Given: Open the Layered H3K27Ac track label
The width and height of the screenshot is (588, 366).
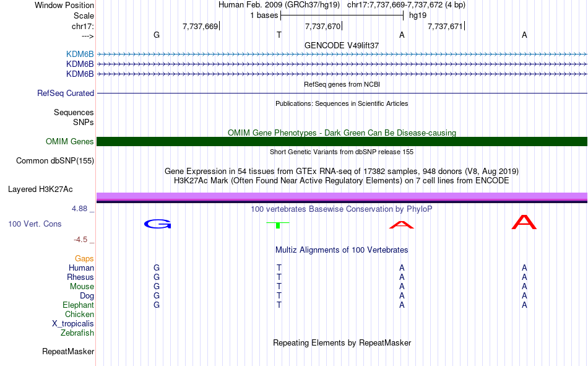Looking at the screenshot, I should [40, 190].
